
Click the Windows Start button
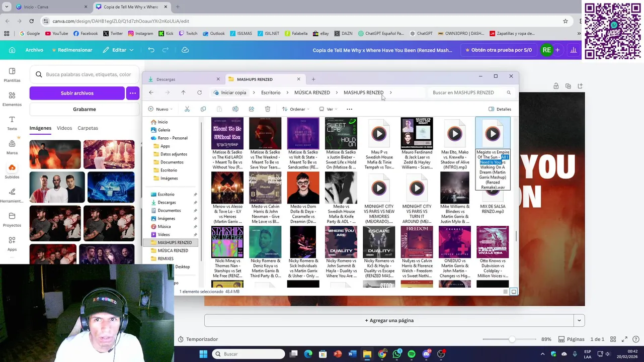pyautogui.click(x=203, y=354)
